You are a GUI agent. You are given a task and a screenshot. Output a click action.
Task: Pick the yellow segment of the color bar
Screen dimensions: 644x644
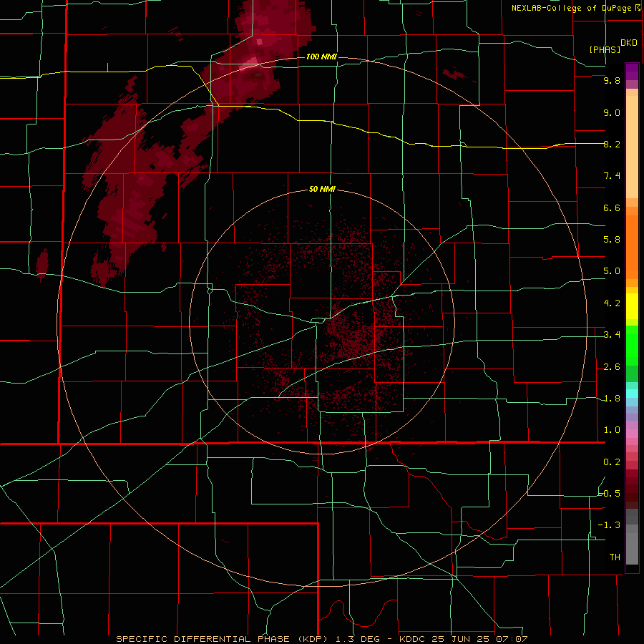632,306
